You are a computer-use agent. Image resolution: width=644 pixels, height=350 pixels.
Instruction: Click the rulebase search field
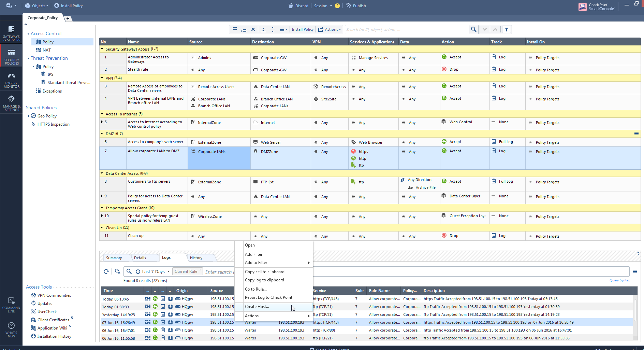click(x=407, y=30)
